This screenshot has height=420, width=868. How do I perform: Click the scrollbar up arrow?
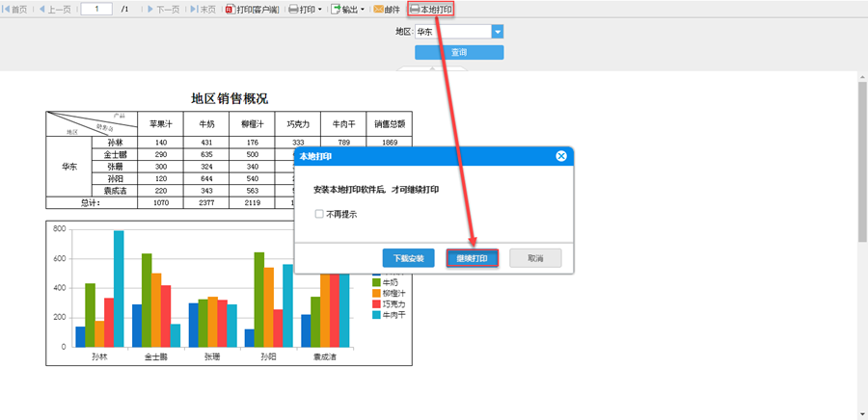[x=862, y=76]
